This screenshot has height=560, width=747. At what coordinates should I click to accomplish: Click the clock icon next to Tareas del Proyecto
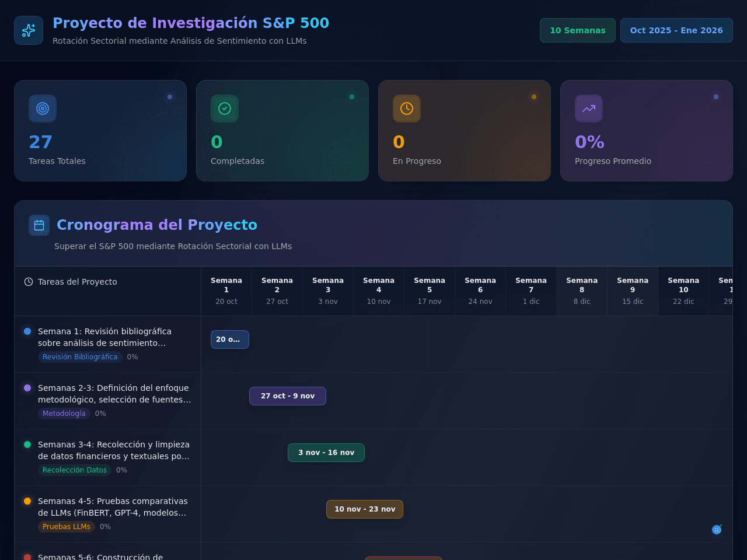(x=29, y=282)
